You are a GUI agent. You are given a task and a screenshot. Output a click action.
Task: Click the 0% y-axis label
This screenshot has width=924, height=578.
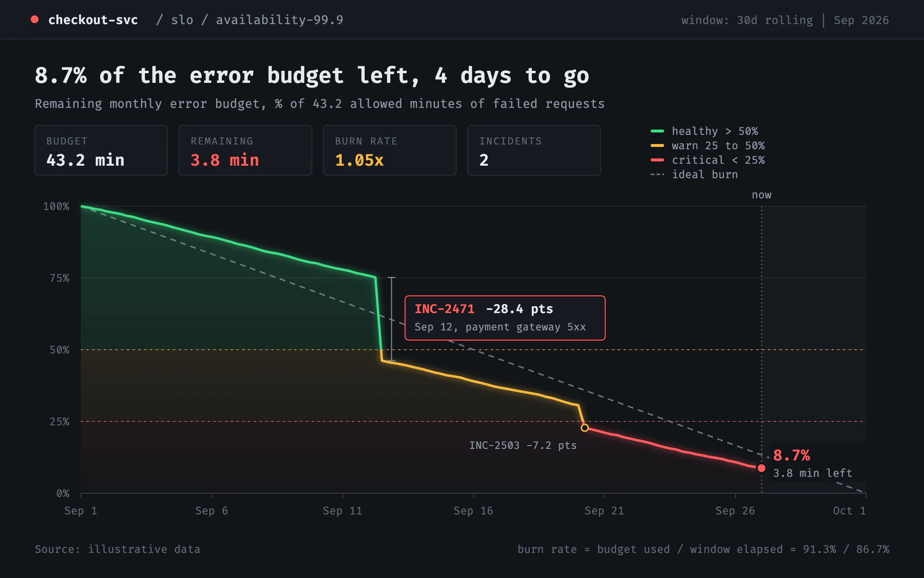coord(63,493)
